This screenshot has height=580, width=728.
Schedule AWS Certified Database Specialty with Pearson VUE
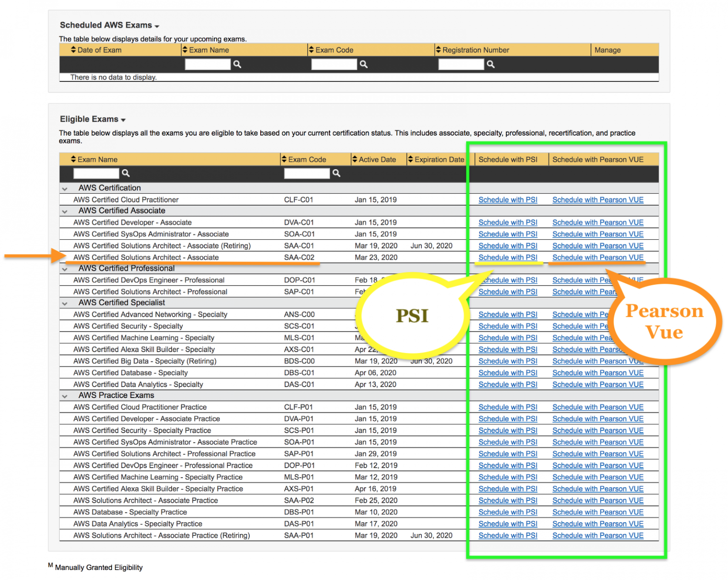tap(598, 373)
